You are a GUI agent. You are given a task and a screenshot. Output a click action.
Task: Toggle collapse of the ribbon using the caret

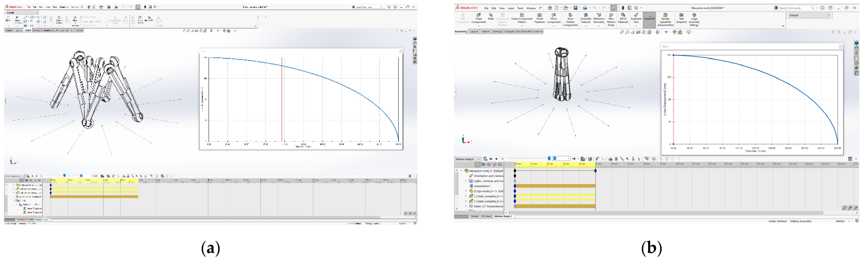point(783,26)
